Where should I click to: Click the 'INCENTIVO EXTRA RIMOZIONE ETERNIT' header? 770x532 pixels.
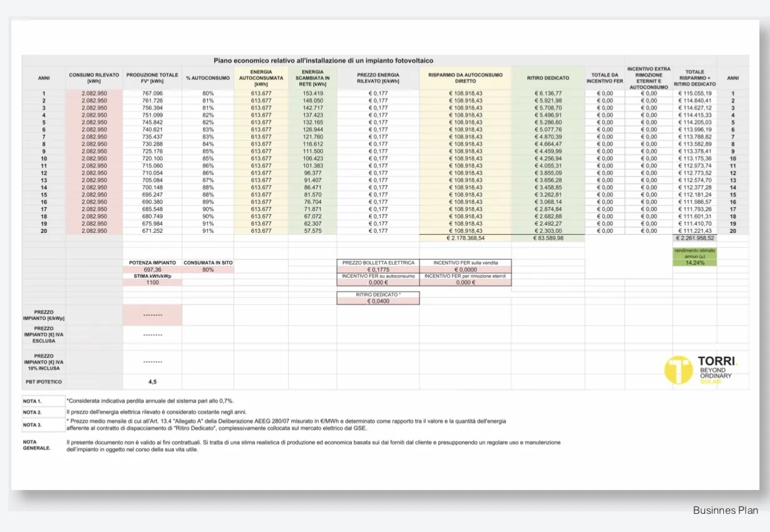[649, 78]
